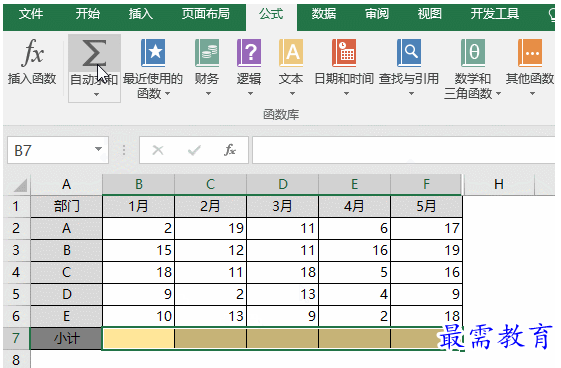Image resolution: width=561 pixels, height=368 pixels.
Task: Select column D header
Action: coord(283,185)
